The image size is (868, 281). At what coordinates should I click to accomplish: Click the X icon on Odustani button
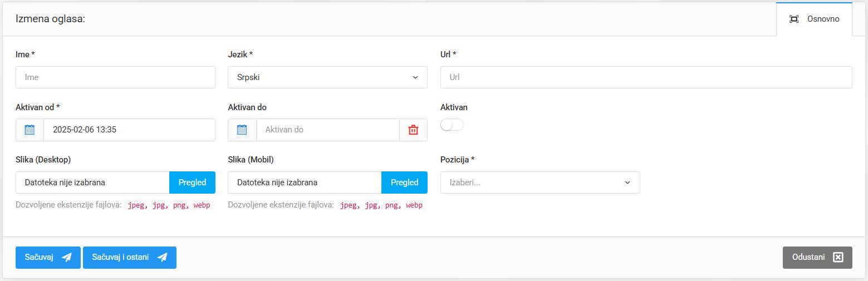(x=838, y=257)
